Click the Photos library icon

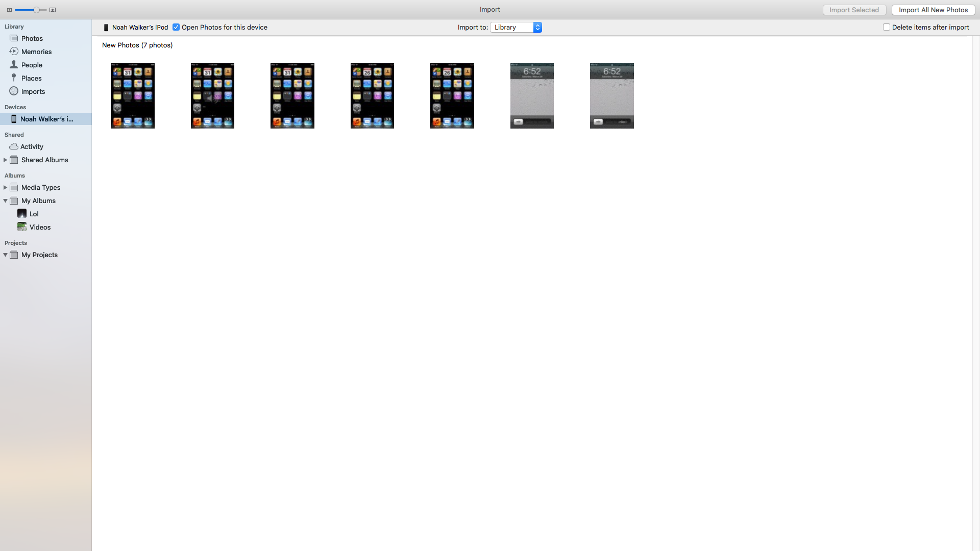[14, 38]
